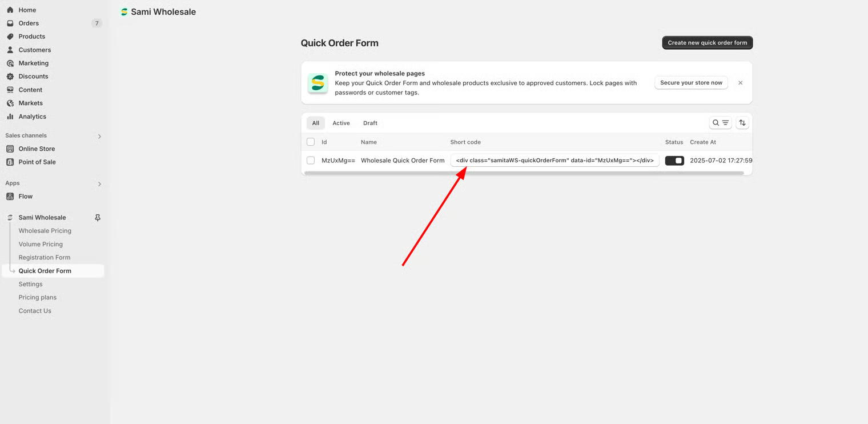Click the short code div field

tap(554, 161)
